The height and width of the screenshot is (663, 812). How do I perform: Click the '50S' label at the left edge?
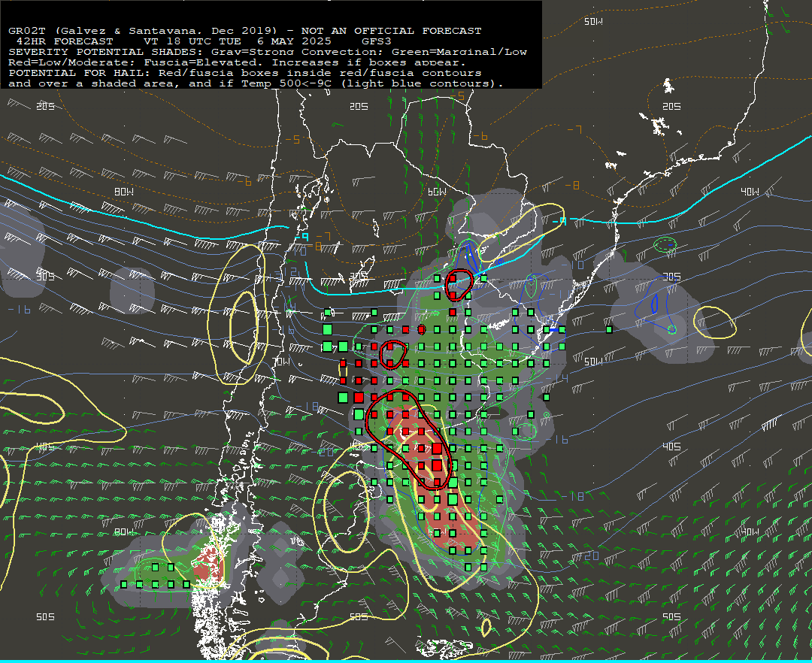coord(46,616)
